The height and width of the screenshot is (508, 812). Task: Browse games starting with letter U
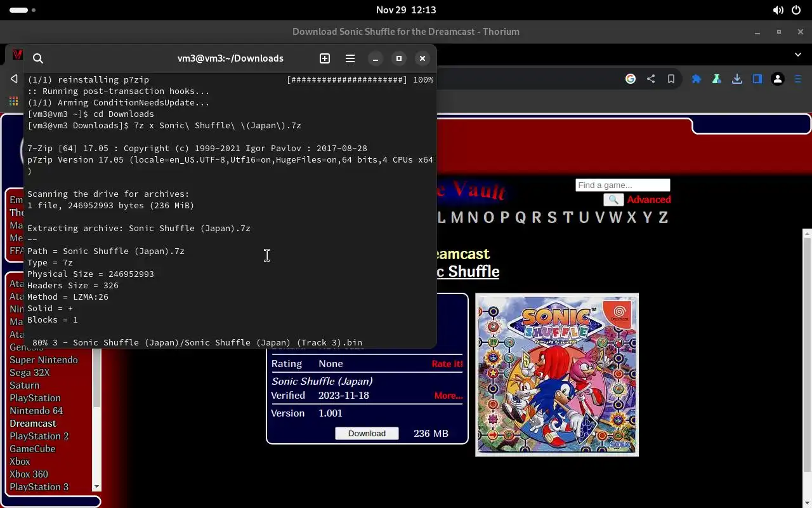584,218
